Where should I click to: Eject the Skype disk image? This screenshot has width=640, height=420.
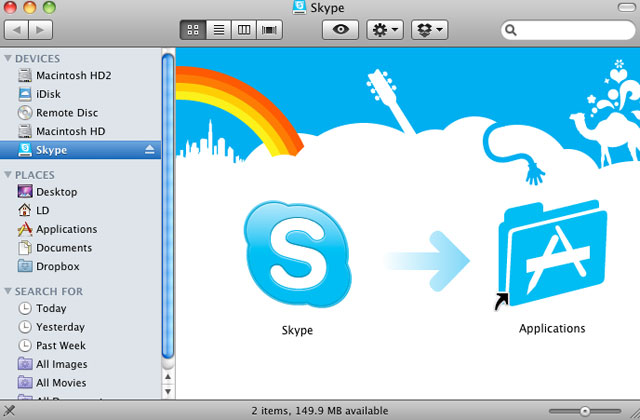(x=150, y=150)
